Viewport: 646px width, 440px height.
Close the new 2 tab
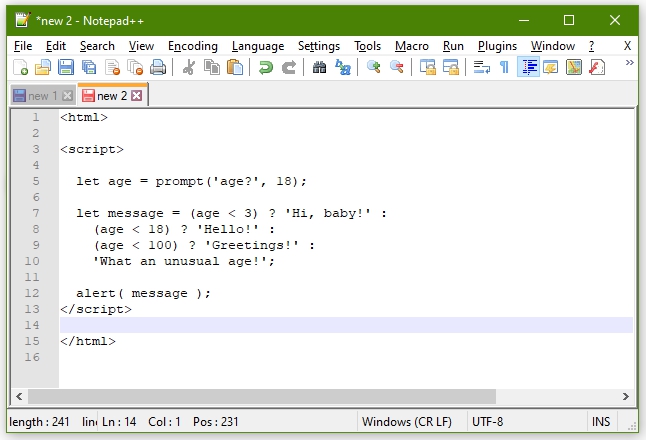click(x=137, y=96)
